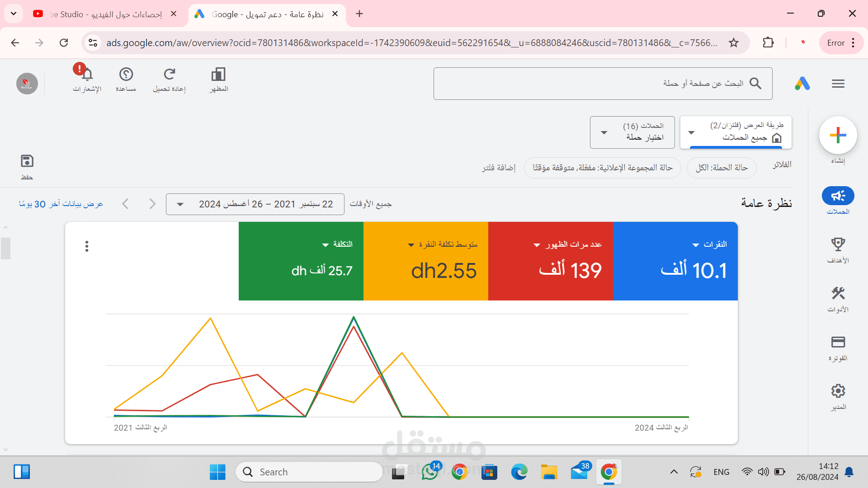Select the blue clicks metric card

click(x=675, y=261)
